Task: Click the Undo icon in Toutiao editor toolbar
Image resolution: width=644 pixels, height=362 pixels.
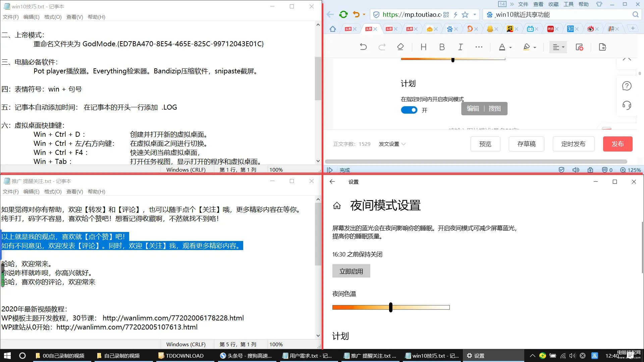Action: (x=363, y=47)
